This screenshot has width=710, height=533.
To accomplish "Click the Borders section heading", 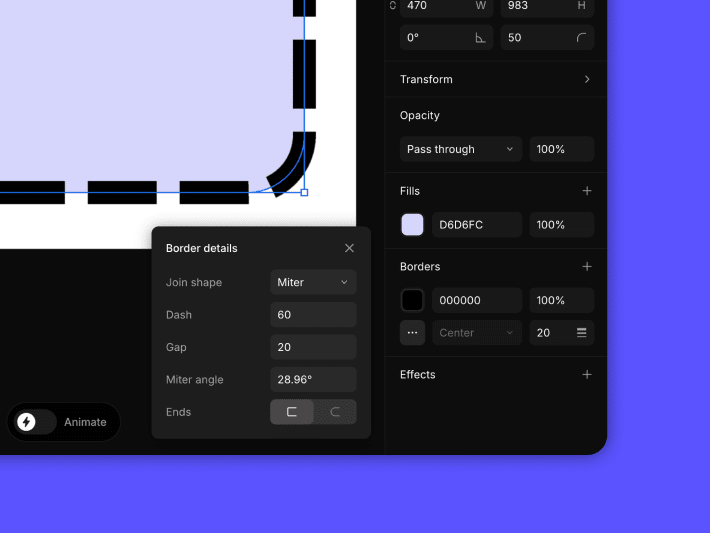I will click(x=420, y=267).
